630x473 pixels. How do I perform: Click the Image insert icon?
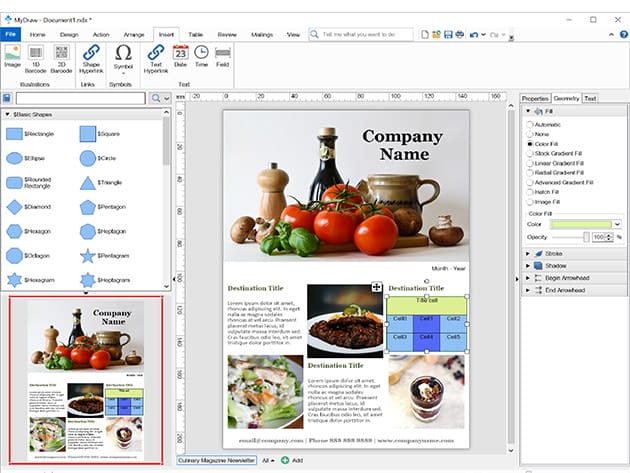(x=11, y=54)
